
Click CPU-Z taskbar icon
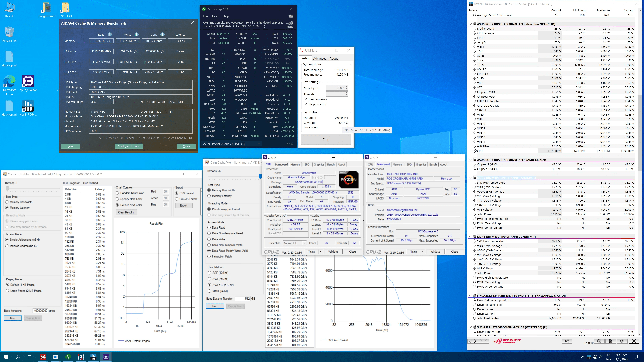(x=106, y=357)
